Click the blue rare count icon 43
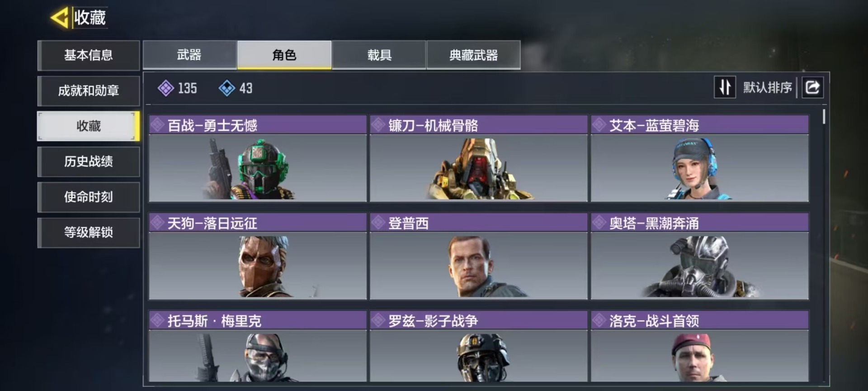The image size is (868, 391). coord(227,88)
